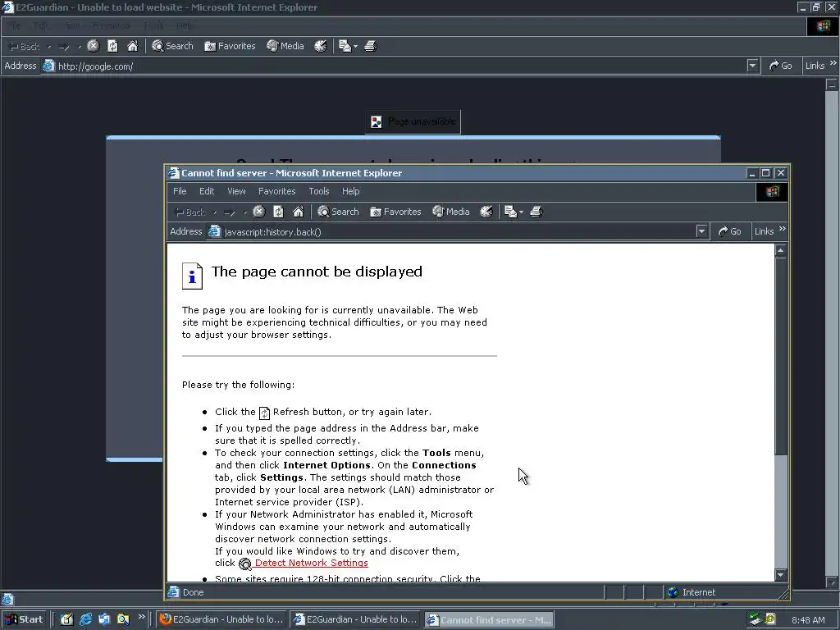The height and width of the screenshot is (630, 840).
Task: Expand address dropdown in E2Guardian window
Action: (x=753, y=66)
